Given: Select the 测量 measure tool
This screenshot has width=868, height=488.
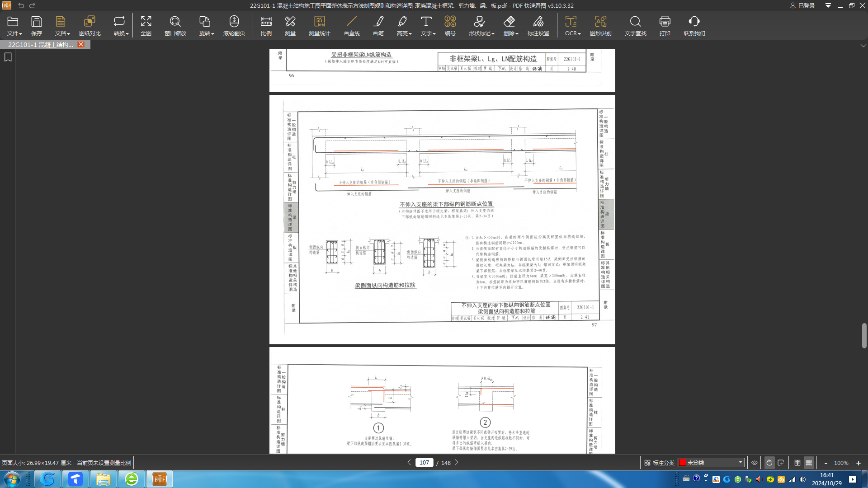Looking at the screenshot, I should (290, 25).
